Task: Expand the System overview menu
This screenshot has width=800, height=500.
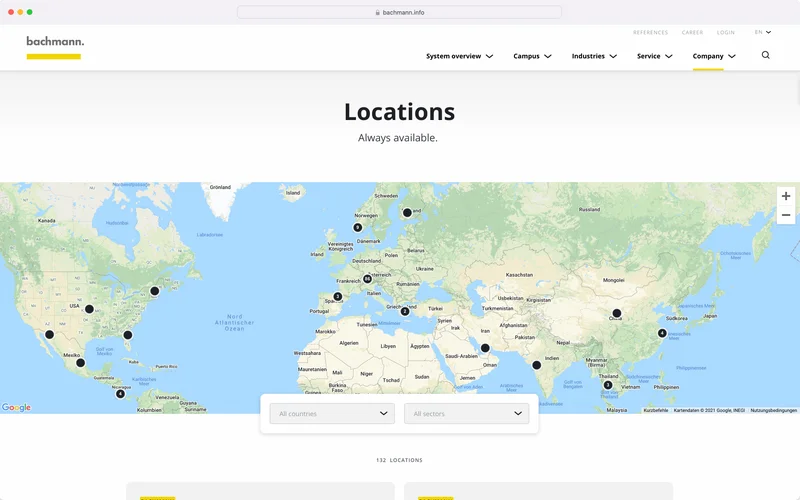Action: (459, 57)
